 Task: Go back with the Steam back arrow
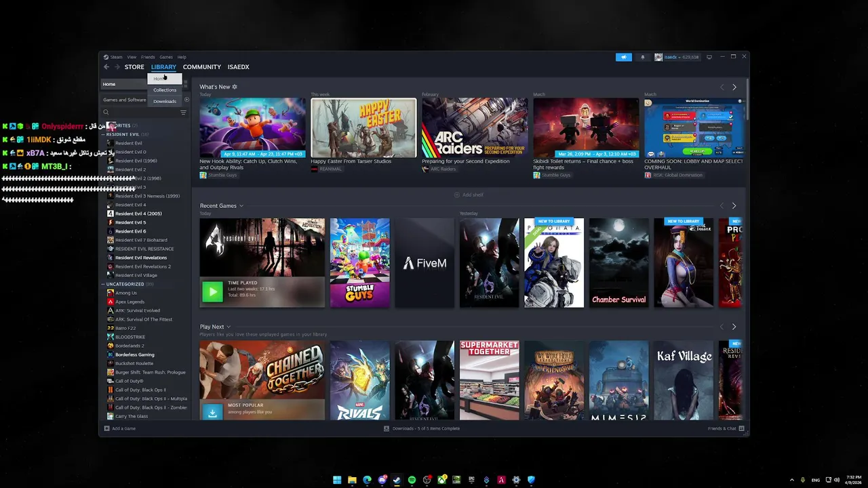[x=106, y=67]
